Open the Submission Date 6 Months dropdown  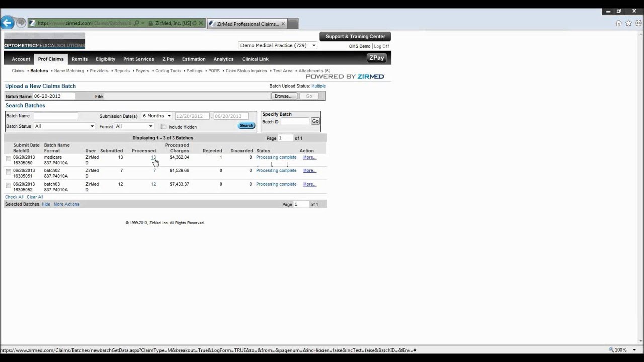[156, 116]
